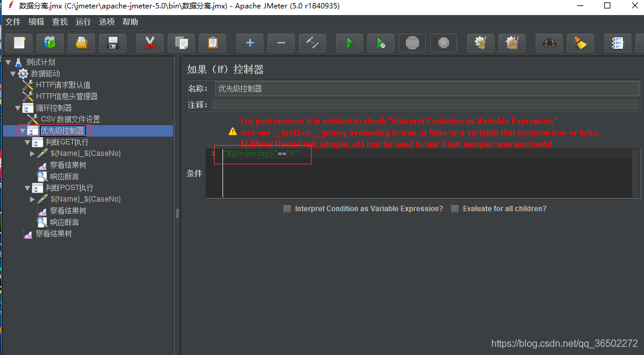The height and width of the screenshot is (355, 644).
Task: Click the warning triangle icon
Action: click(x=233, y=132)
